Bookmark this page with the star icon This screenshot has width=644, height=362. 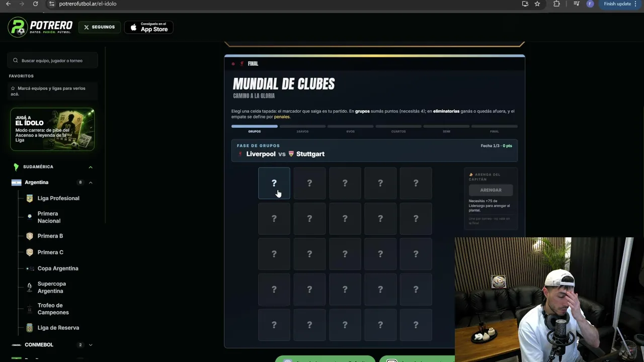(x=537, y=4)
